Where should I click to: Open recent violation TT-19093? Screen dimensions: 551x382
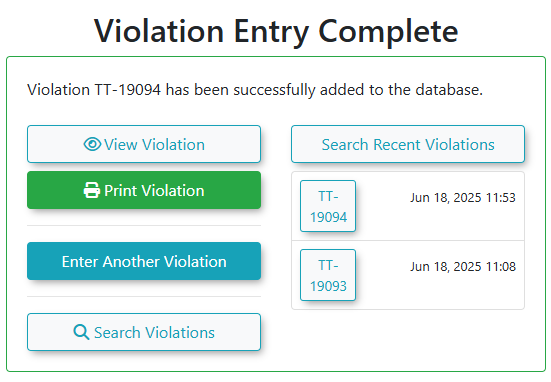coord(328,275)
